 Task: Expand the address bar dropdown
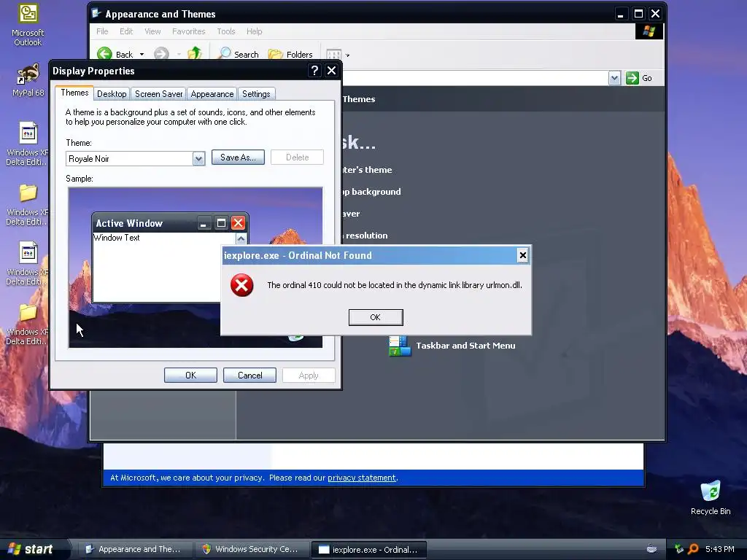(614, 78)
